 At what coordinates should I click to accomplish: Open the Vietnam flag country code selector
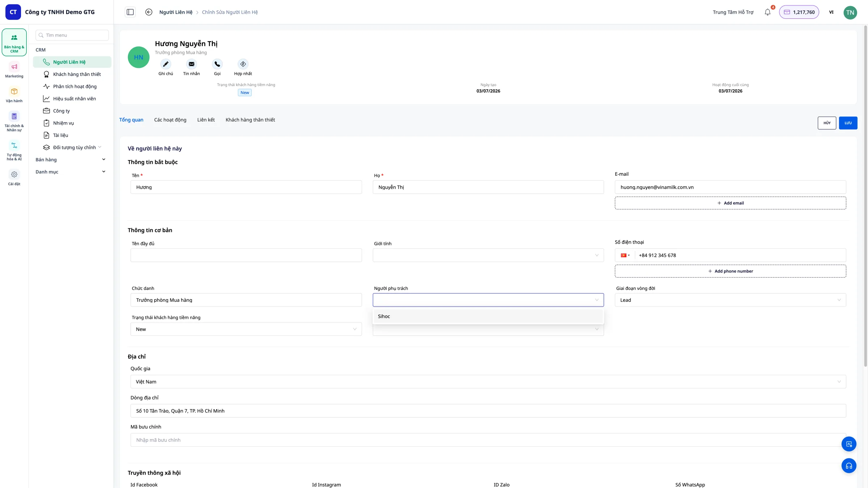[625, 255]
